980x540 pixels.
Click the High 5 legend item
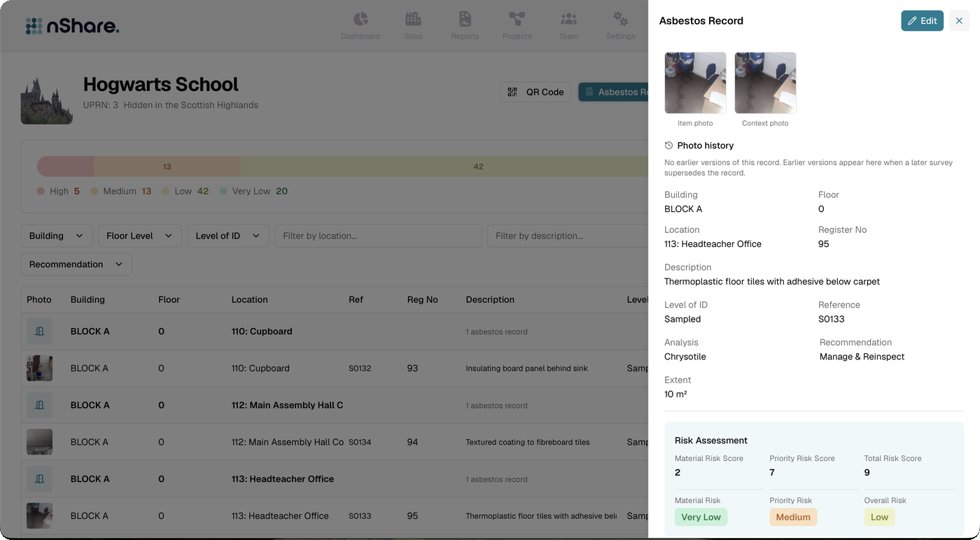(58, 191)
